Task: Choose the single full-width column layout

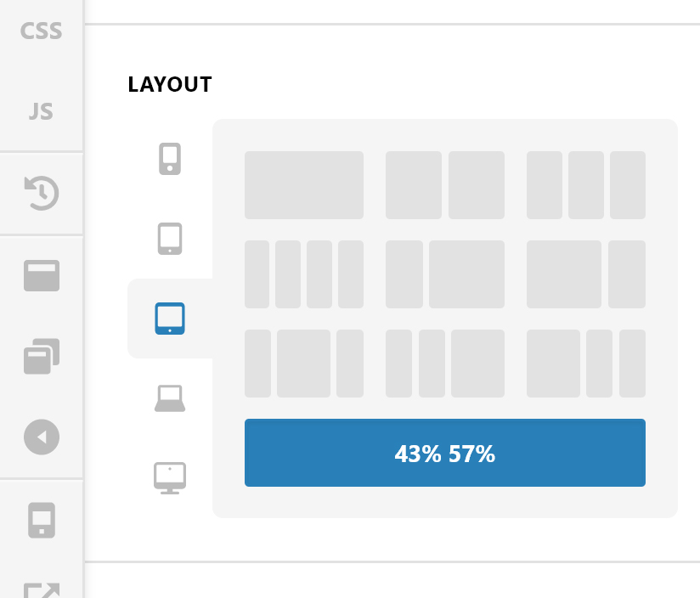Action: click(304, 185)
